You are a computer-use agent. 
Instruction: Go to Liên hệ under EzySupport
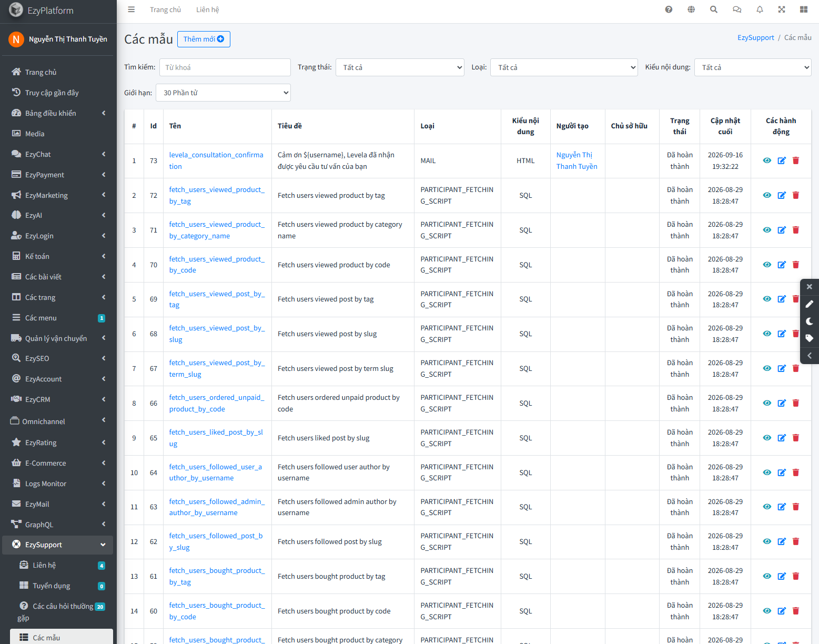pos(62,565)
